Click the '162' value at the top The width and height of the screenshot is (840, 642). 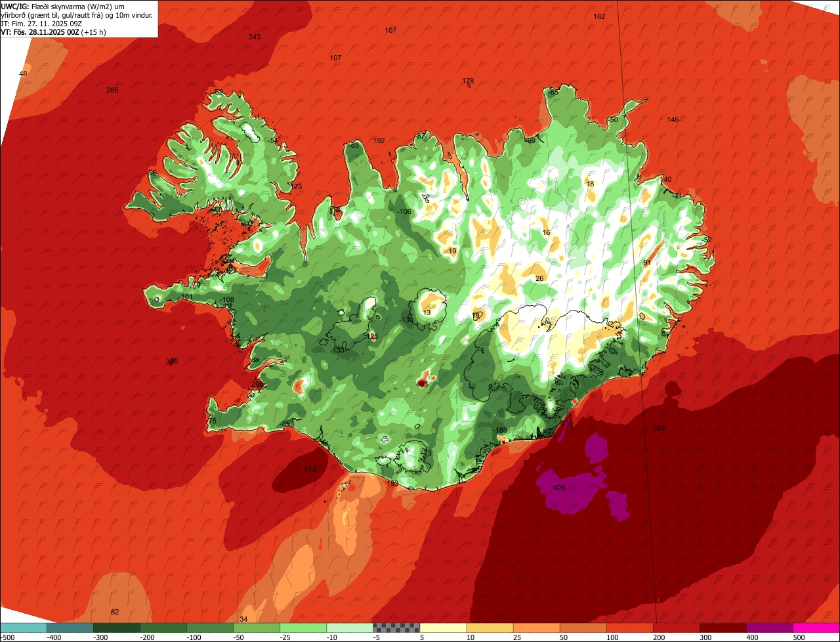[599, 16]
